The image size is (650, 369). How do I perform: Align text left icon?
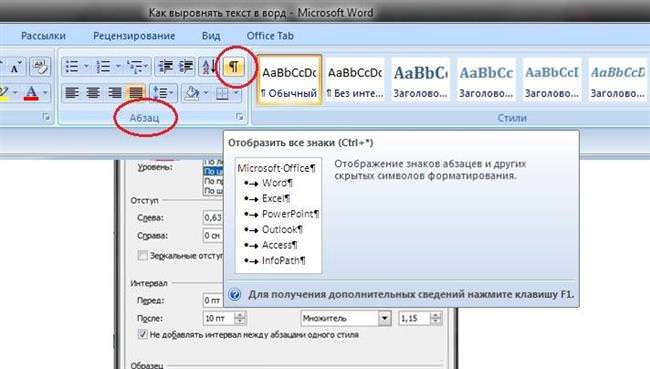coord(72,92)
